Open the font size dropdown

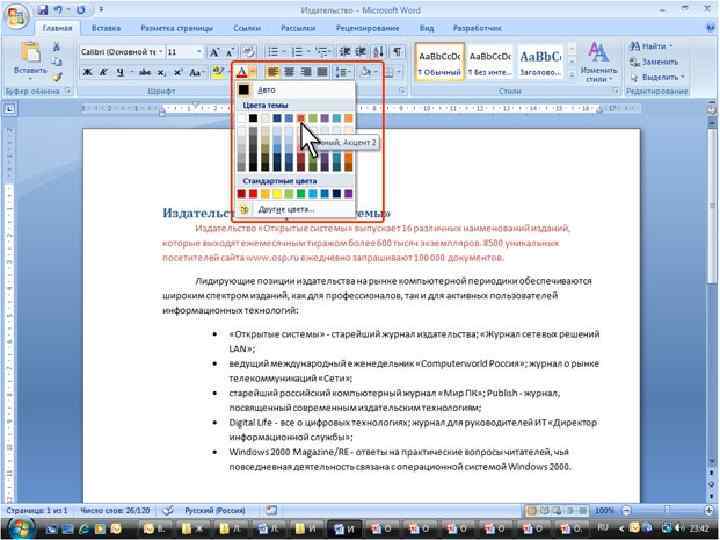tap(199, 52)
